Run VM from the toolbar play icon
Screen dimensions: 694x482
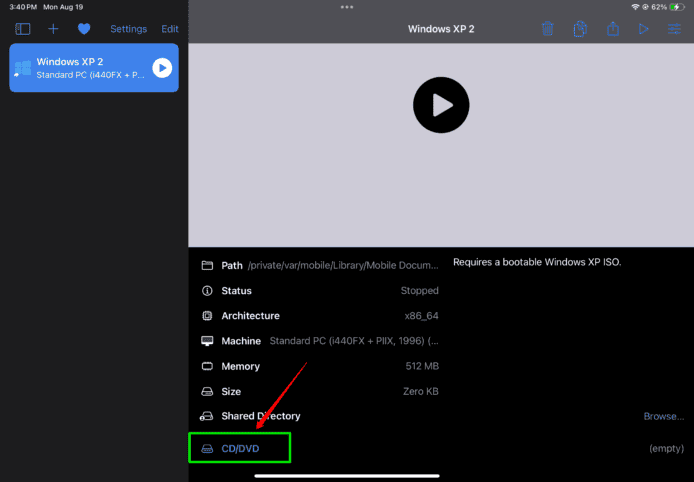(x=643, y=29)
